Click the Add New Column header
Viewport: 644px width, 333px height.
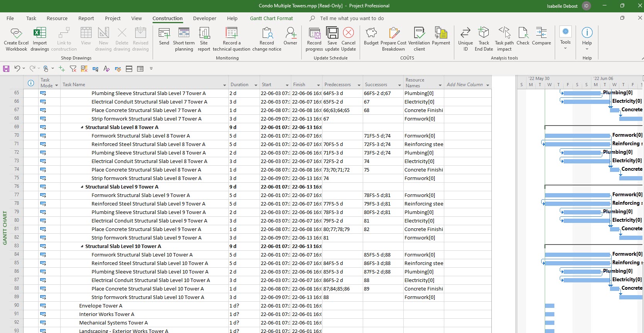coord(465,85)
